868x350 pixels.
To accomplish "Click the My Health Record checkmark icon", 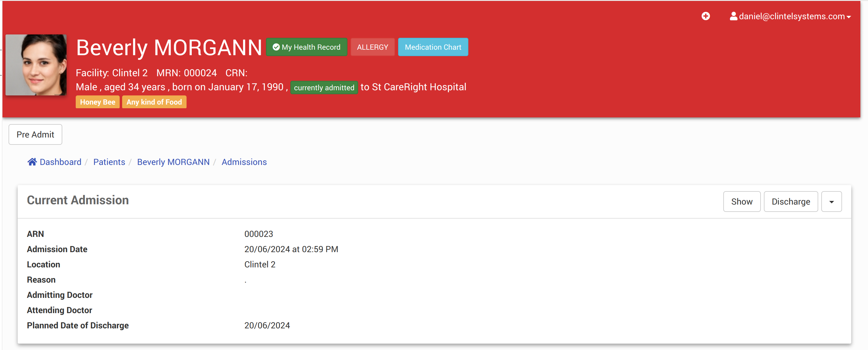I will coord(276,47).
